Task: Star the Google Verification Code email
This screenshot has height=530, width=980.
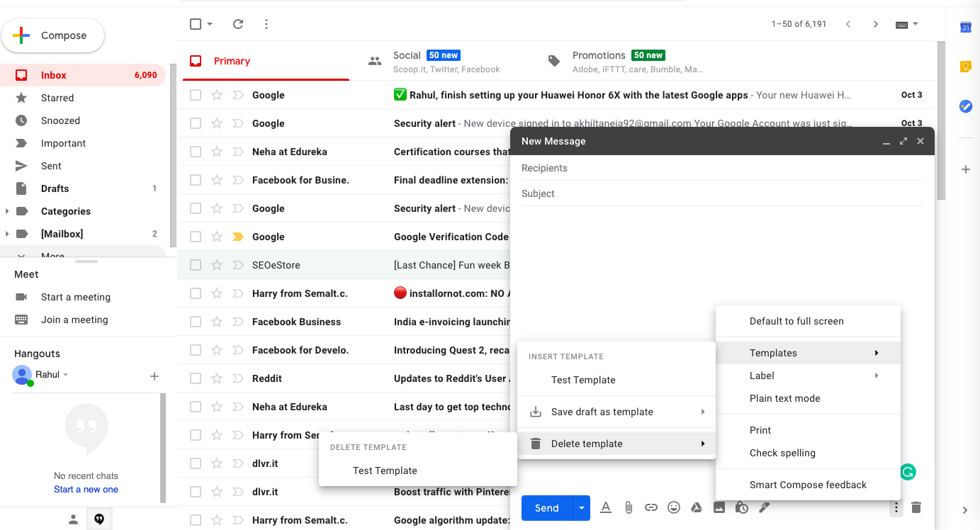Action: tap(216, 236)
